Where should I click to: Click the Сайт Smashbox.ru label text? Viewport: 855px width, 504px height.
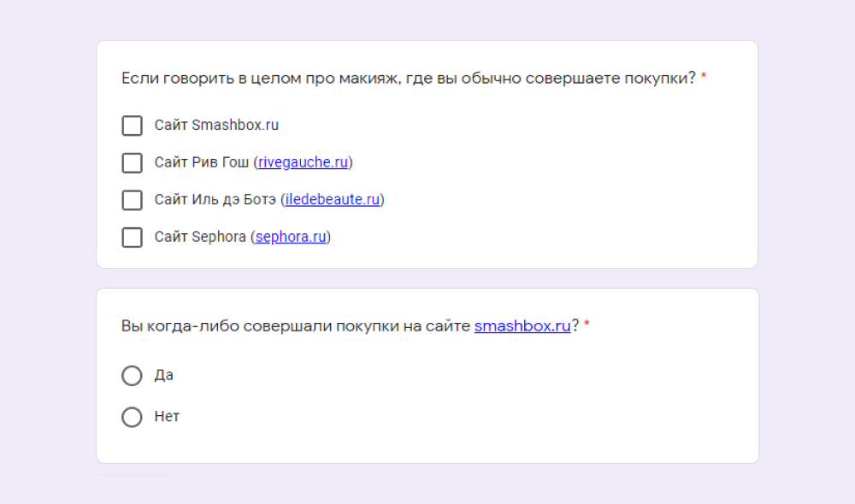tap(216, 125)
